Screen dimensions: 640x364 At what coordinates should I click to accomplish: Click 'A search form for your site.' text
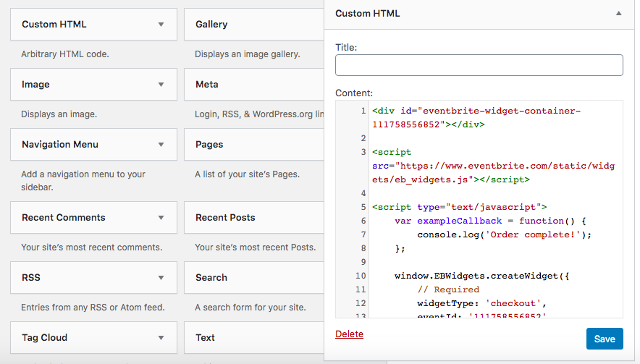(250, 308)
